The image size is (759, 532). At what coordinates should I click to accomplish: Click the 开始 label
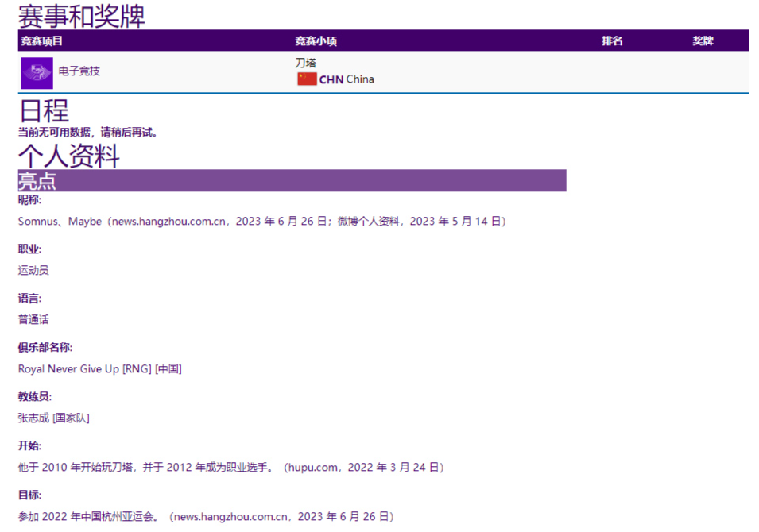pos(29,446)
